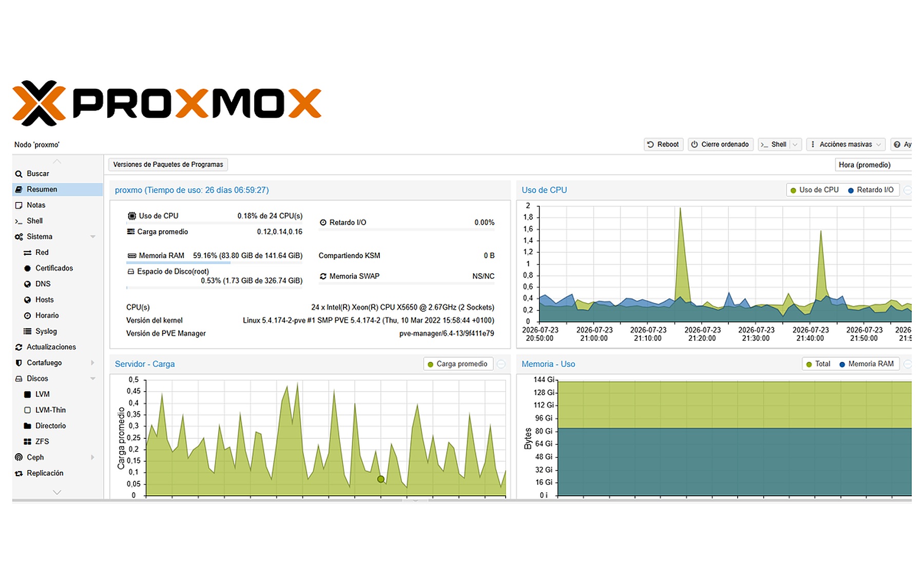The height and width of the screenshot is (578, 924).
Task: Click the Shell prompt icon in sidebar
Action: tap(18, 221)
